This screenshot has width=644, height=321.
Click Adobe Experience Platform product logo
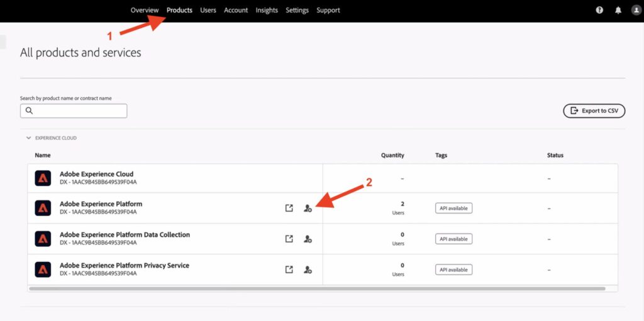click(x=43, y=208)
